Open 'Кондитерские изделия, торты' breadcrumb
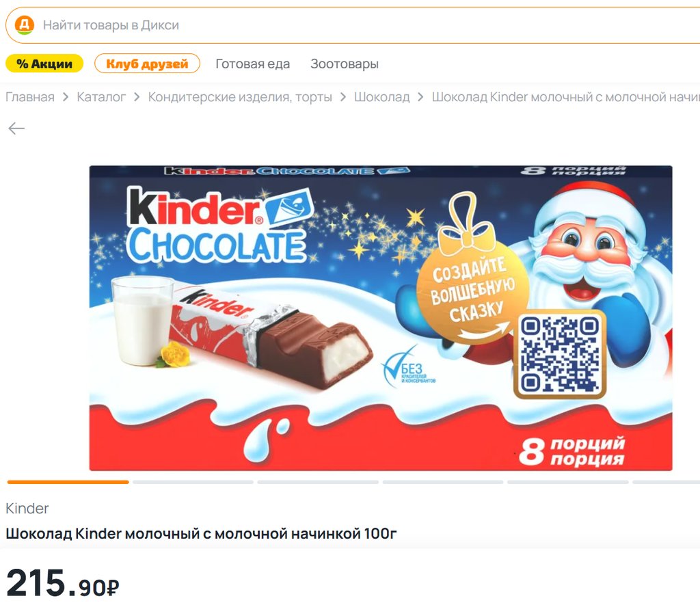The image size is (700, 605). (x=240, y=97)
